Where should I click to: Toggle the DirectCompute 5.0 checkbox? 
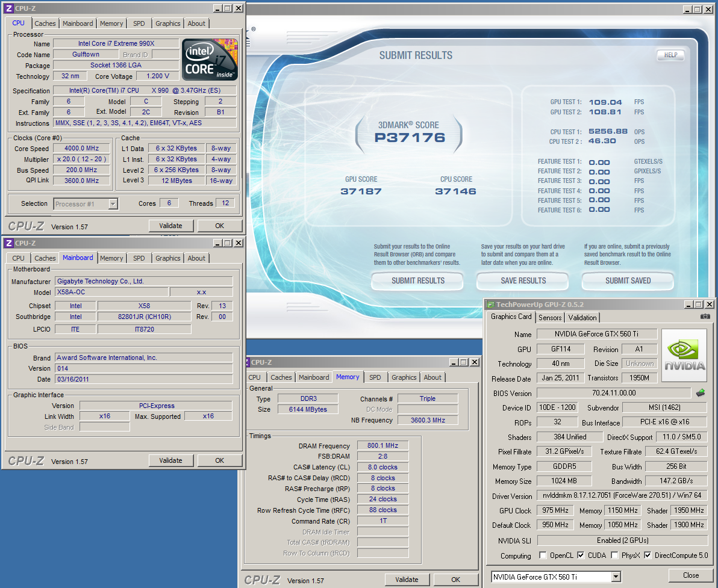[x=648, y=555]
